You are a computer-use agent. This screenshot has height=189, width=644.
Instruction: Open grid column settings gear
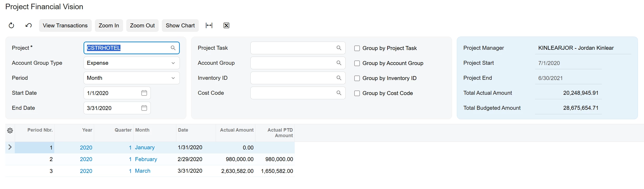point(10,131)
